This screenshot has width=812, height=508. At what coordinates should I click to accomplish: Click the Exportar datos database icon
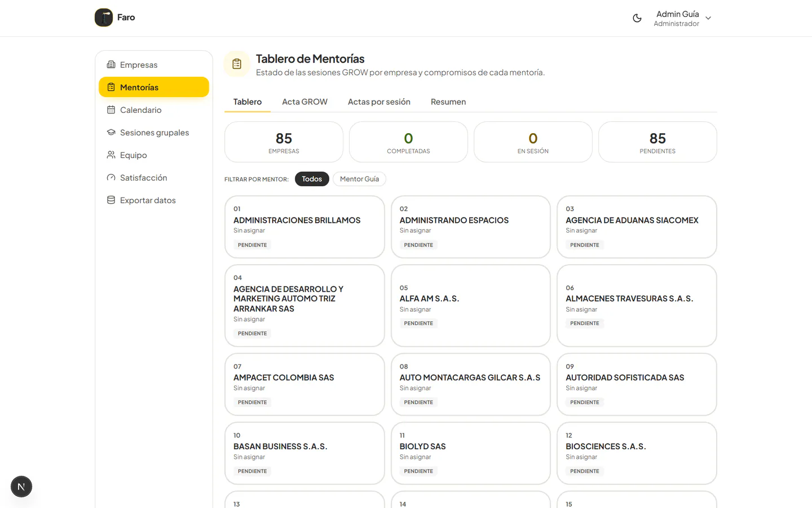pos(111,200)
